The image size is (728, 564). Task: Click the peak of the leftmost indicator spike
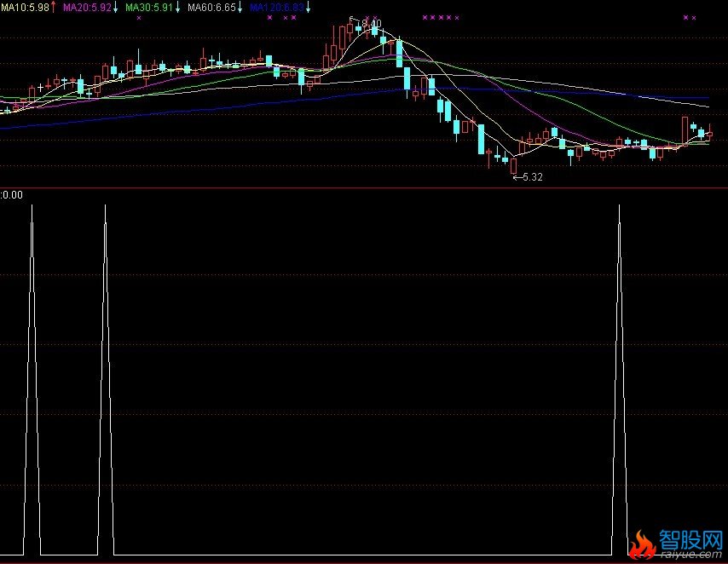32,206
